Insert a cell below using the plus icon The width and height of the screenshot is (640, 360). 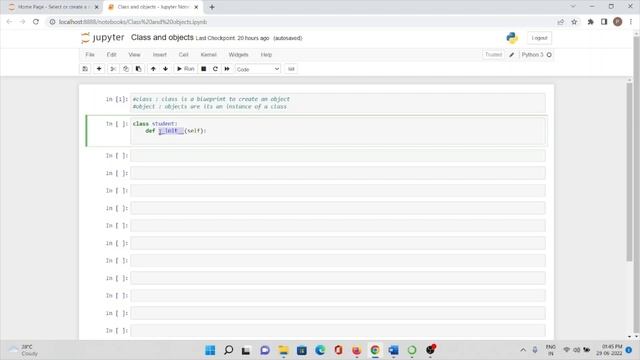[99, 69]
